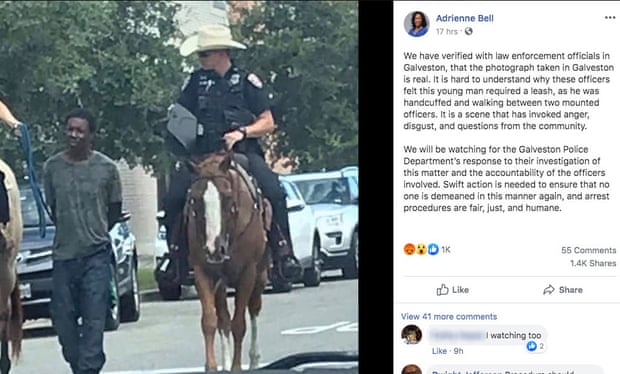Click the public globe privacy icon
Screen dimensions: 620x374
[469, 32]
